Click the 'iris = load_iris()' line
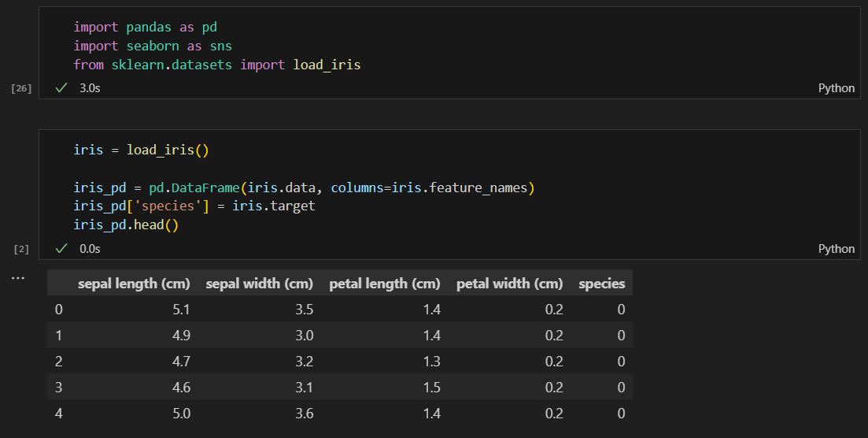 tap(141, 150)
